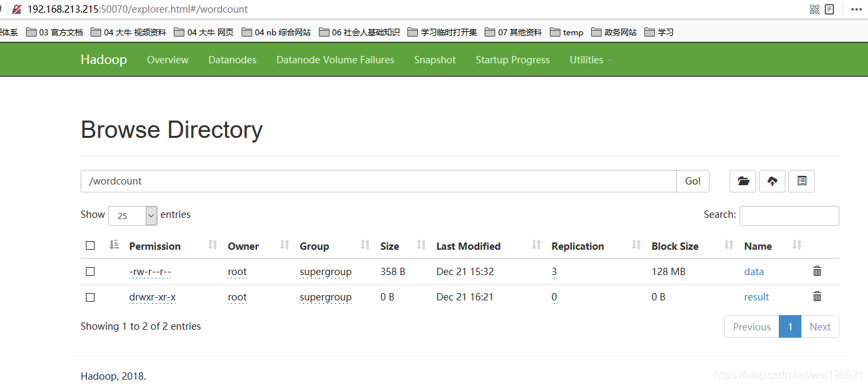Open the 学习临时打开集 bookmark folder

point(443,32)
